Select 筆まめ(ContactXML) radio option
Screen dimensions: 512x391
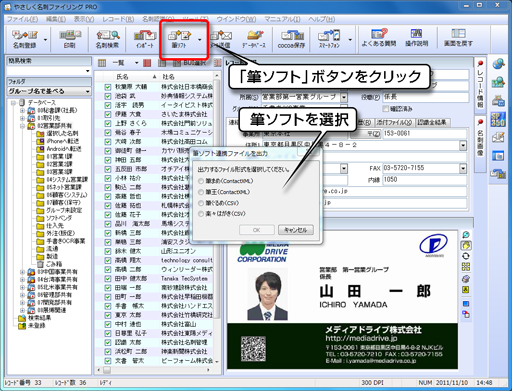[x=201, y=181]
